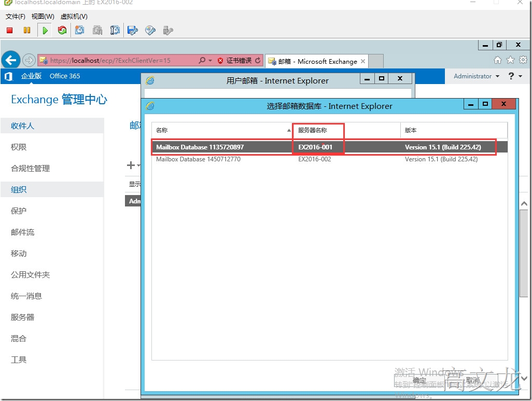Click the EX2016-002 server name cell
532x401 pixels.
click(315, 159)
